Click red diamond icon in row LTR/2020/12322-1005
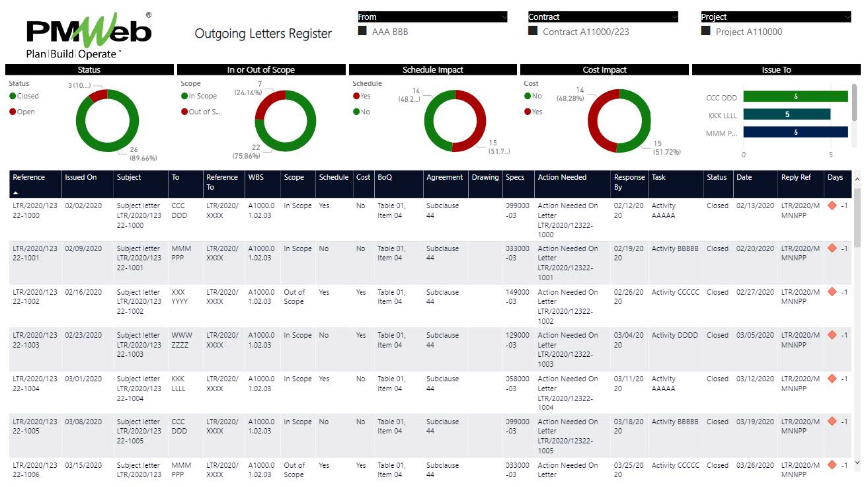Screen dimensions: 868x487 832,422
